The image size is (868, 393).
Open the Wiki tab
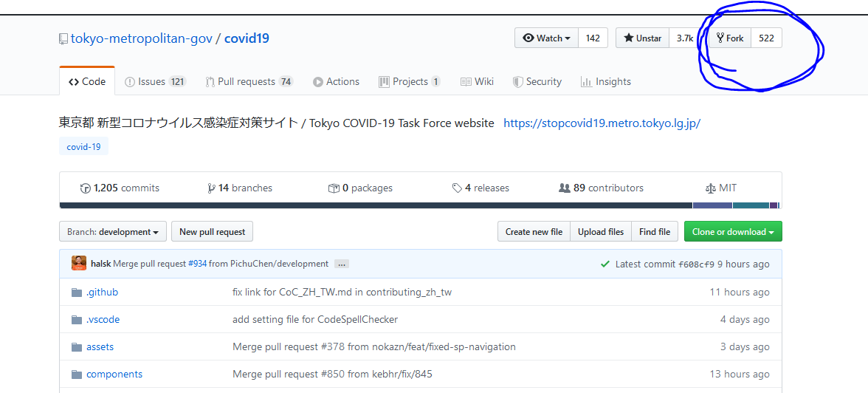477,81
